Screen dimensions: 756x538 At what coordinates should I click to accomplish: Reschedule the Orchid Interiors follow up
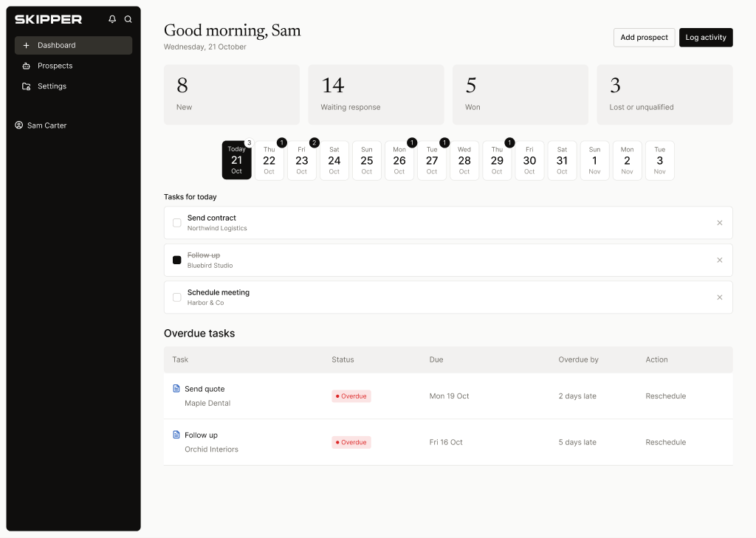(x=665, y=442)
